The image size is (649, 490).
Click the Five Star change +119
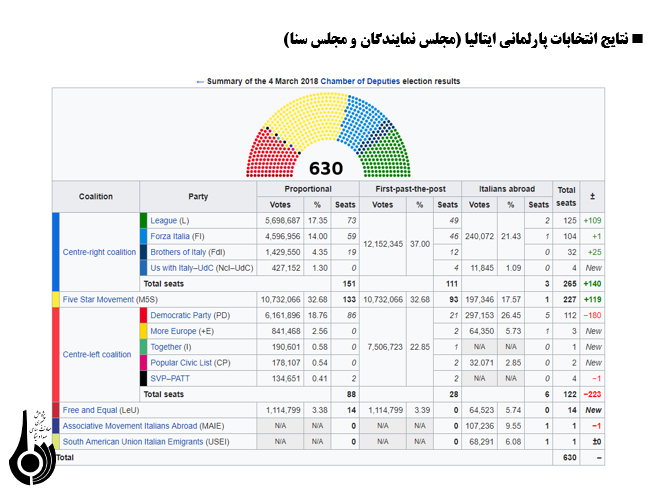point(592,299)
